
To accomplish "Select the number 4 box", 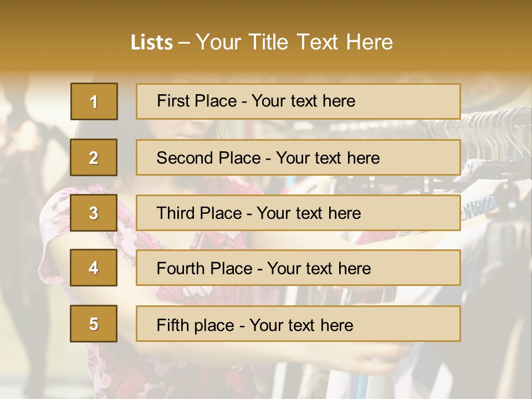I will (94, 268).
